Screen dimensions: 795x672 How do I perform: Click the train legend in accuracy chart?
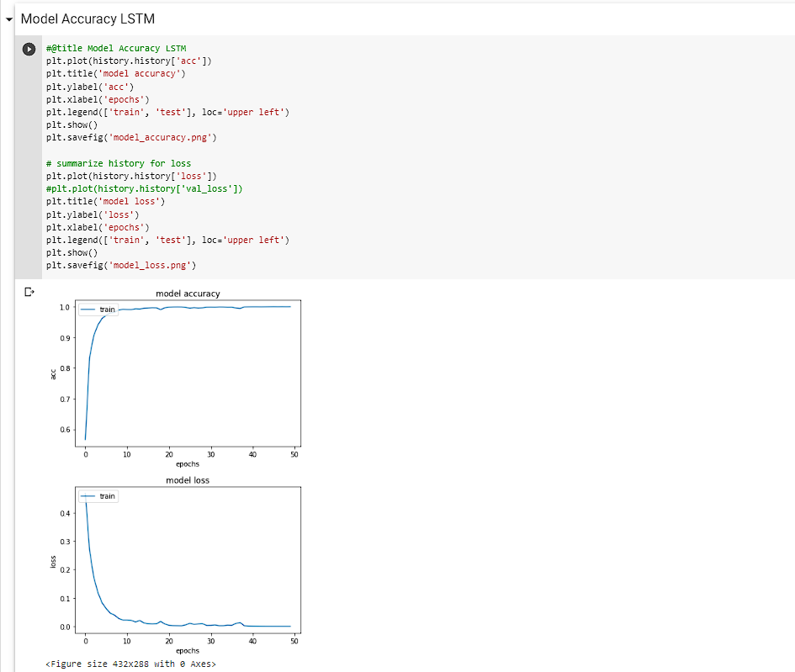98,310
